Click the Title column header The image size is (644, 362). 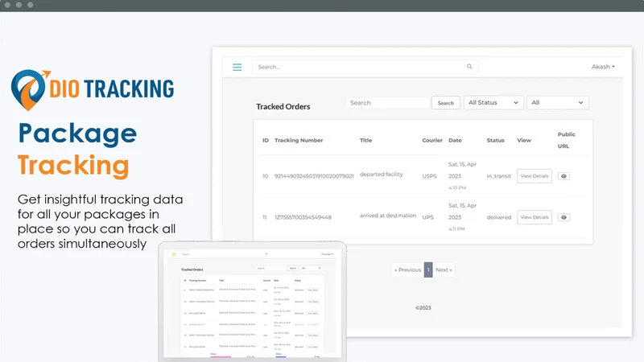[366, 140]
